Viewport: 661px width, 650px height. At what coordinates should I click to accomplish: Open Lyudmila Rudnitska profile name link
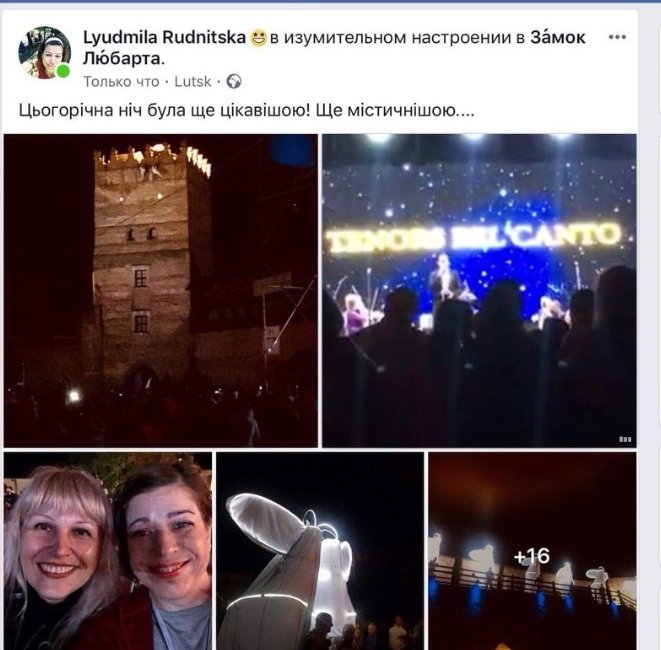(164, 38)
